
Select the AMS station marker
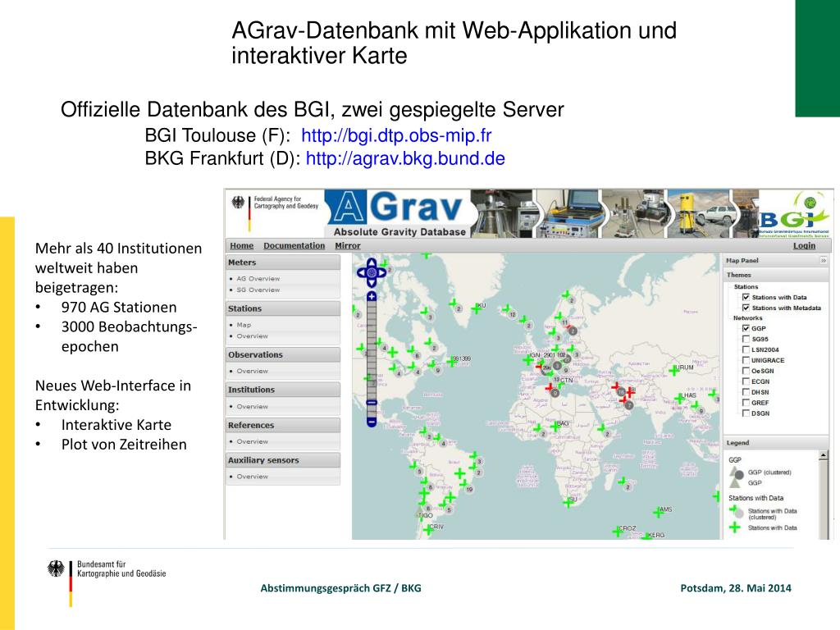(x=659, y=514)
